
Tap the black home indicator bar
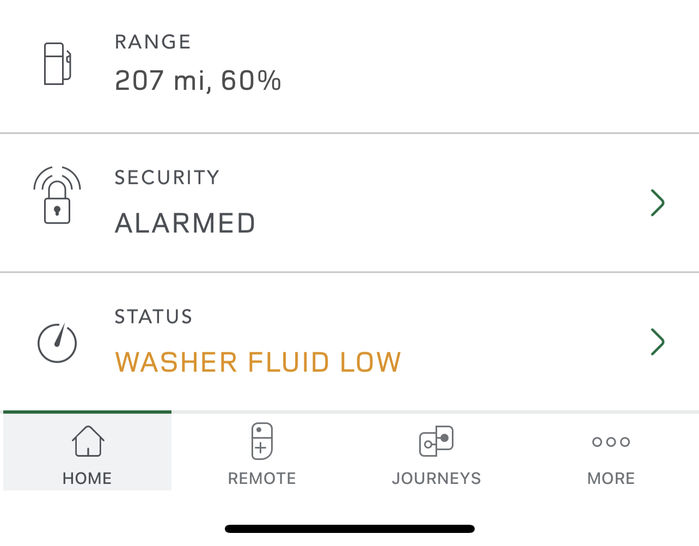click(350, 529)
